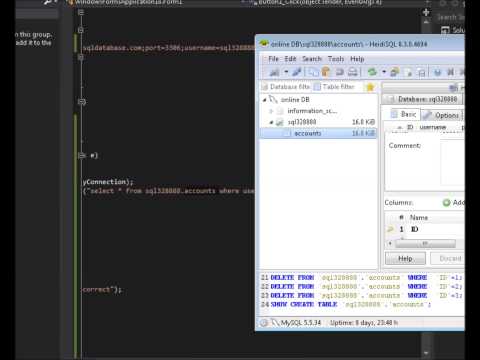The image size is (480, 360).
Task: Click into the Table filter field
Action: (x=338, y=87)
